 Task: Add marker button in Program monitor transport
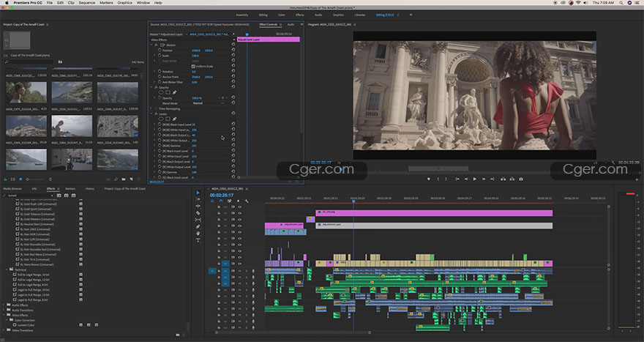click(x=428, y=179)
